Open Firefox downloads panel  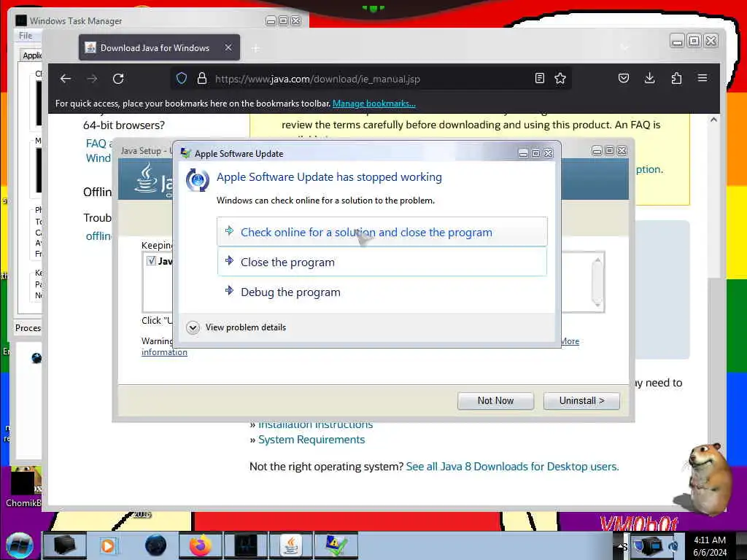650,79
